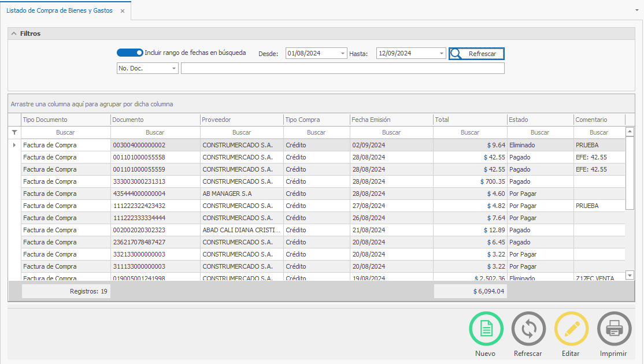Click the Imprimir printer icon

(x=614, y=329)
